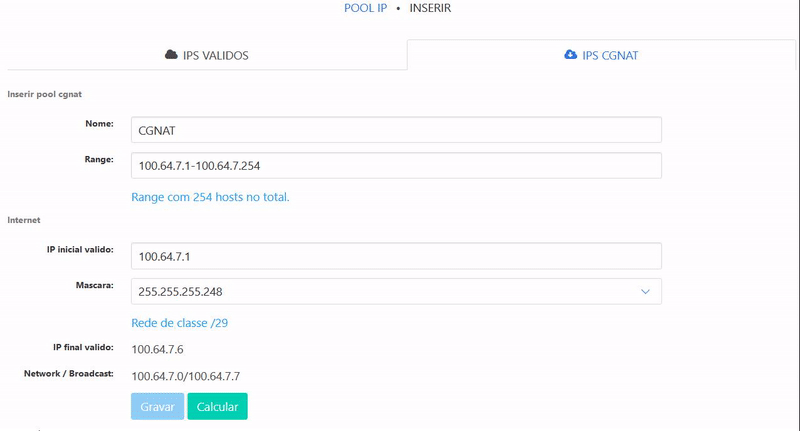Click the 'Range com 254 hosts' message
The image size is (800, 431).
tap(210, 197)
